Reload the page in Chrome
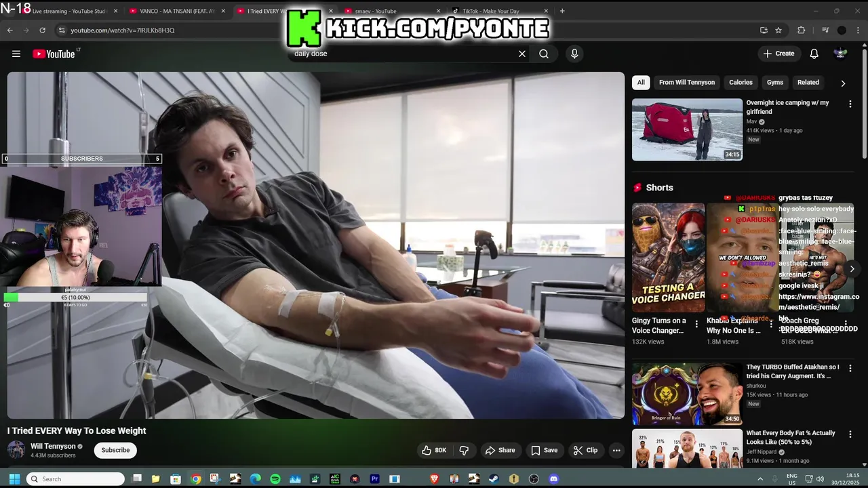 [x=42, y=30]
